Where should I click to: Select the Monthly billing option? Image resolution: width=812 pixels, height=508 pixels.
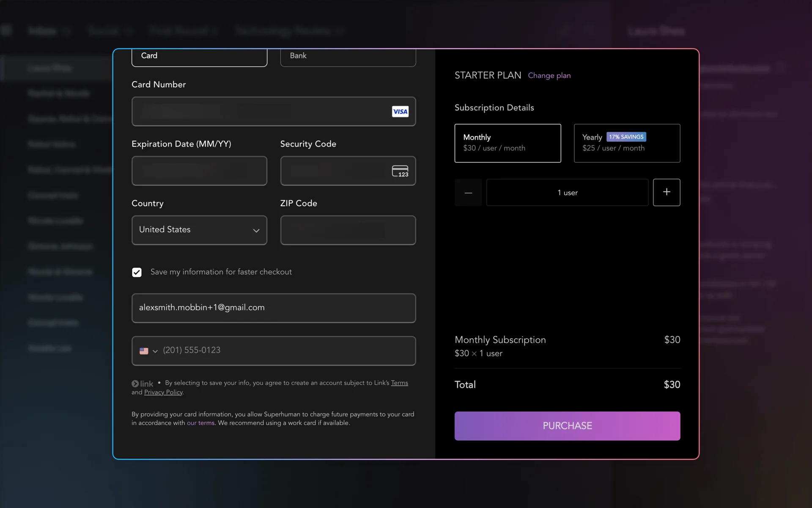[x=507, y=143]
